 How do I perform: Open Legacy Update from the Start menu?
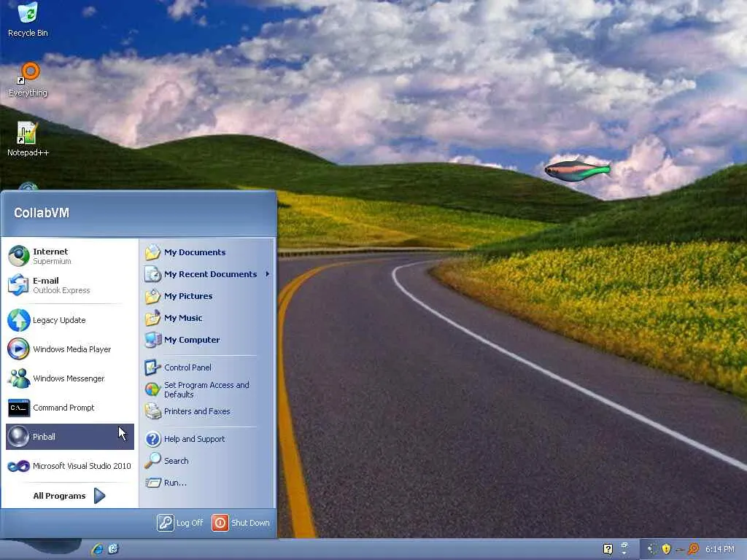click(70, 320)
